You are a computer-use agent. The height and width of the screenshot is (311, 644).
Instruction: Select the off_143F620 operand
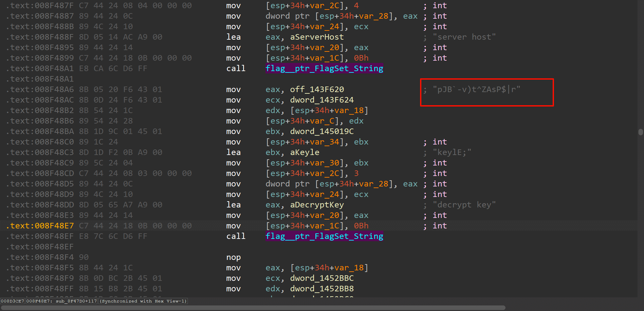pyautogui.click(x=317, y=89)
